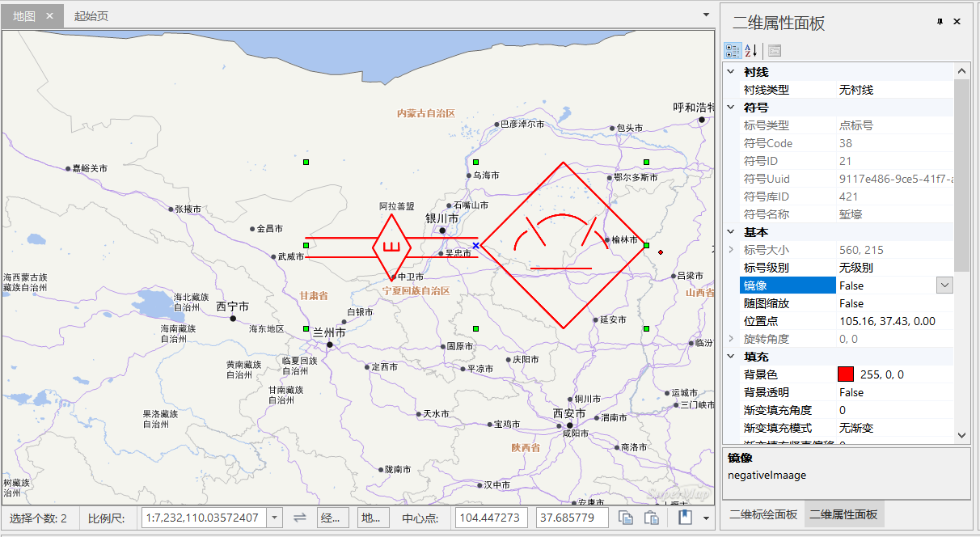980x537 pixels.
Task: Click the blue X anchor on the symbol
Action: [475, 245]
